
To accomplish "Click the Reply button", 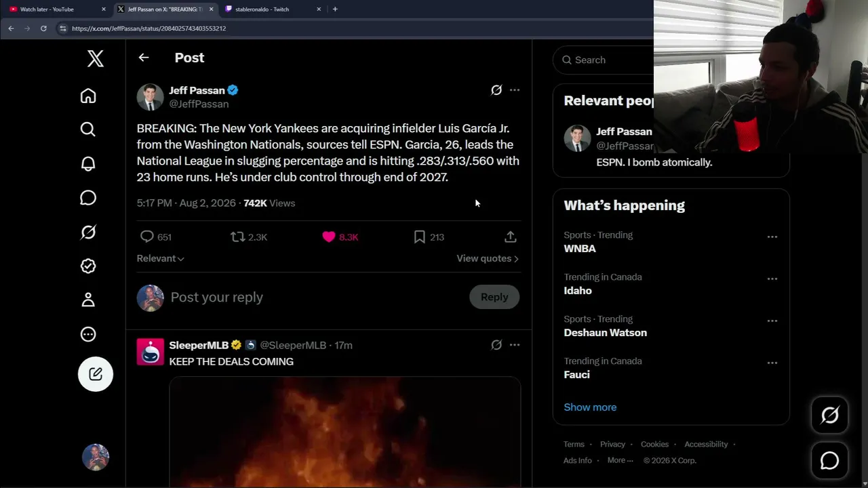I will (x=494, y=297).
